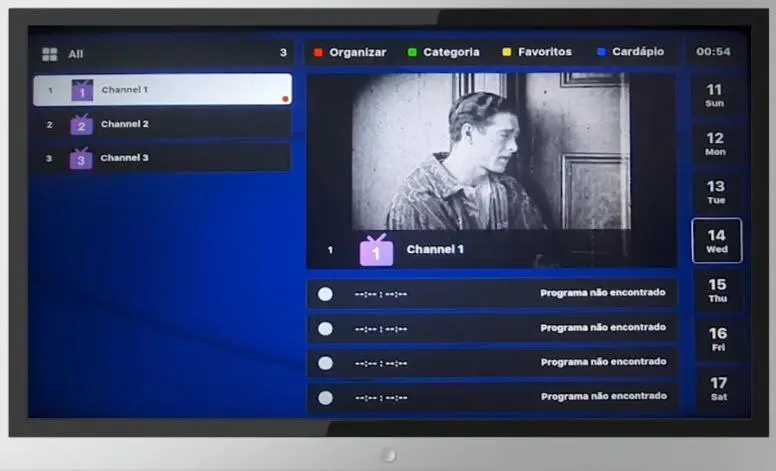Select the third program entry circle
Screen dimensions: 776x471
325,362
